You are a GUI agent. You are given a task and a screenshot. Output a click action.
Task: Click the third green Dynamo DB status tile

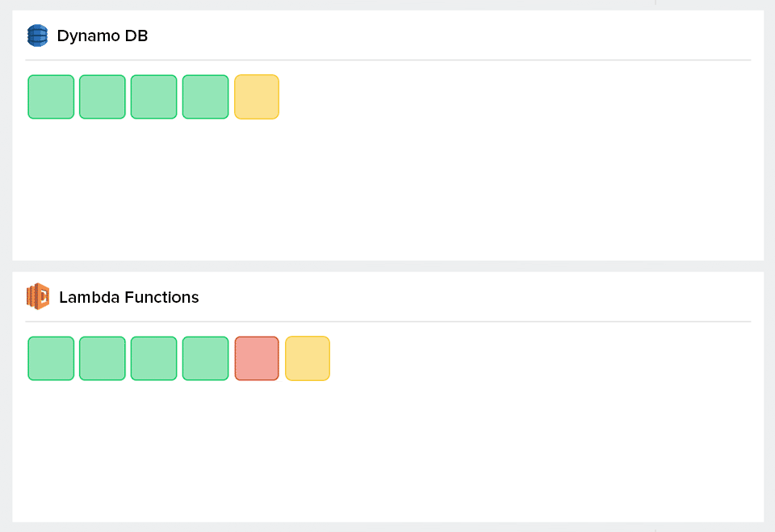153,96
